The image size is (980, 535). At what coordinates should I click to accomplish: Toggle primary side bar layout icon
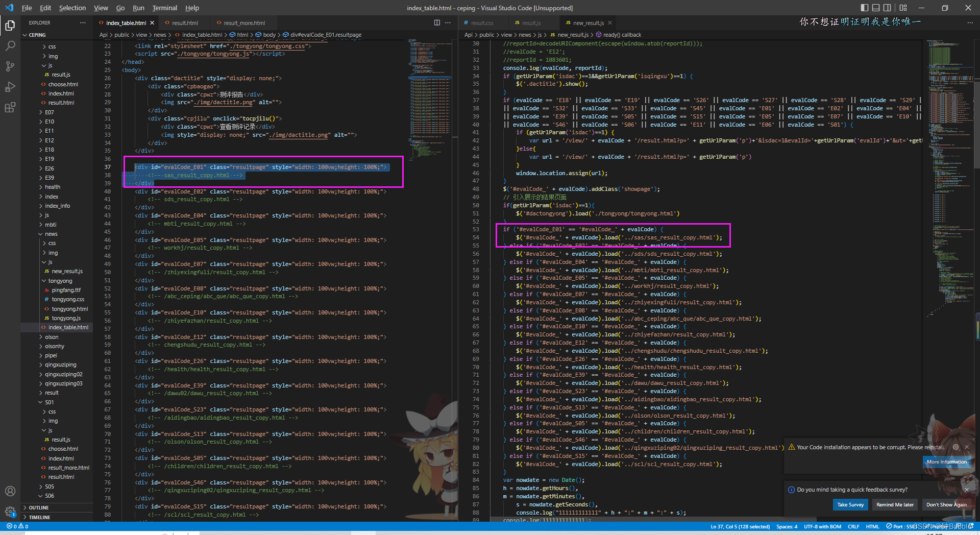coord(864,8)
